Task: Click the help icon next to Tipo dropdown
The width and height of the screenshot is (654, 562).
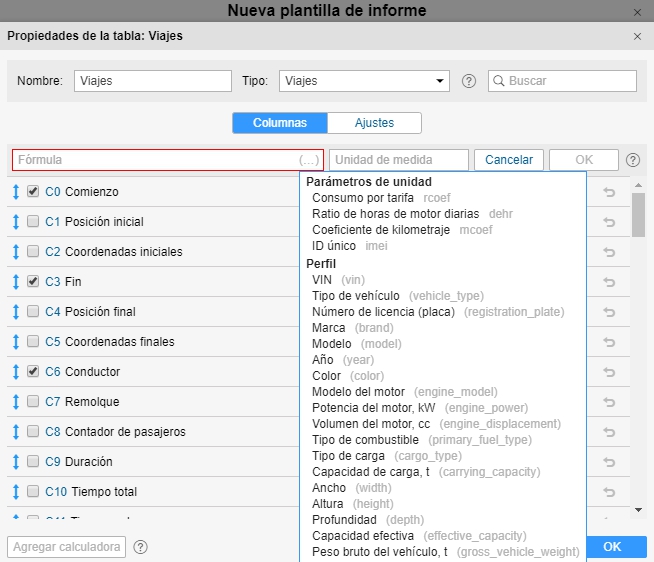Action: [x=469, y=81]
